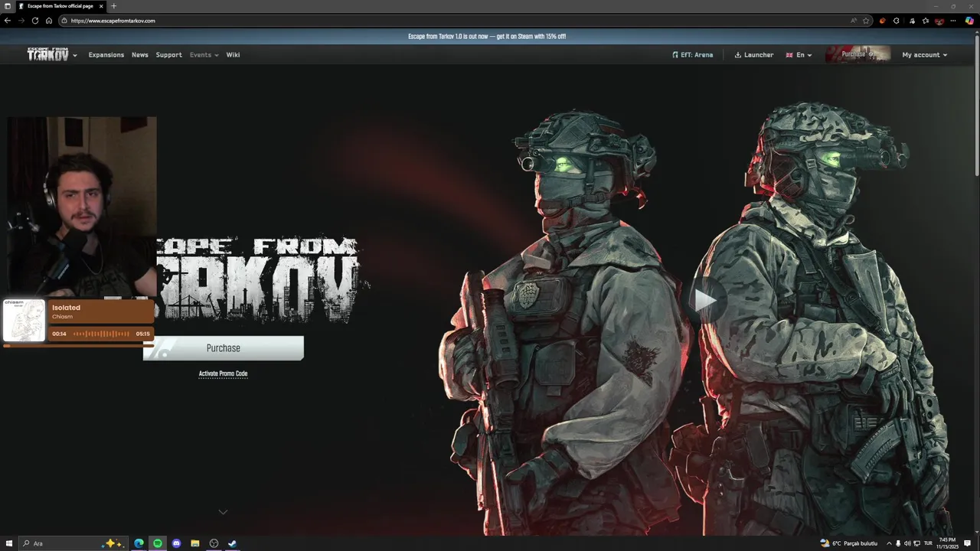Open Steam from taskbar
The height and width of the screenshot is (551, 980).
tap(232, 543)
